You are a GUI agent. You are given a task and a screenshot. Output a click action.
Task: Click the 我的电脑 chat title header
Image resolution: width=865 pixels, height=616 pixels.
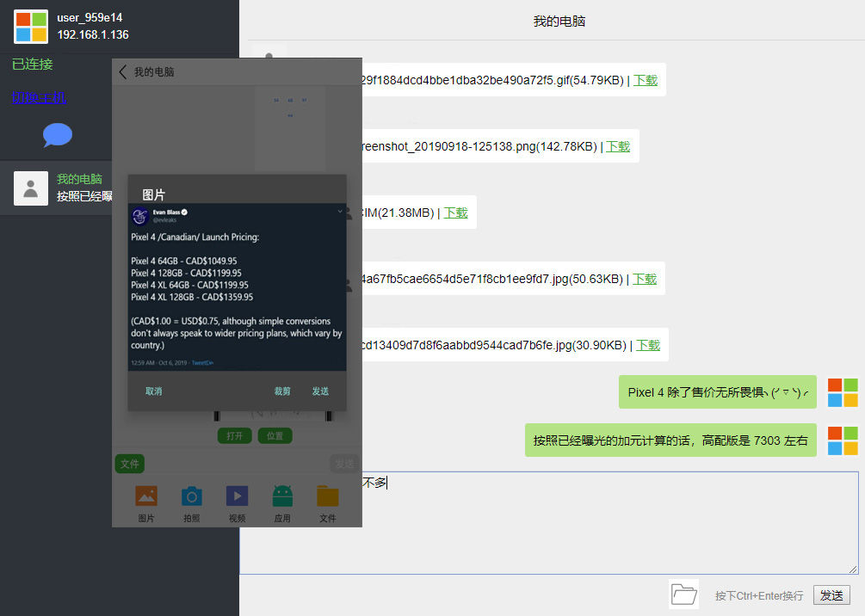tap(559, 21)
